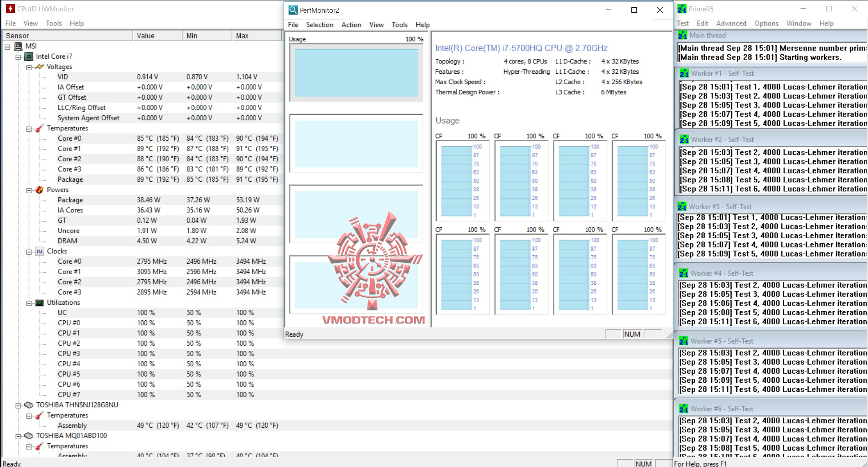The image size is (868, 467).
Task: Open the PerfMonitor2 Action menu
Action: (351, 25)
